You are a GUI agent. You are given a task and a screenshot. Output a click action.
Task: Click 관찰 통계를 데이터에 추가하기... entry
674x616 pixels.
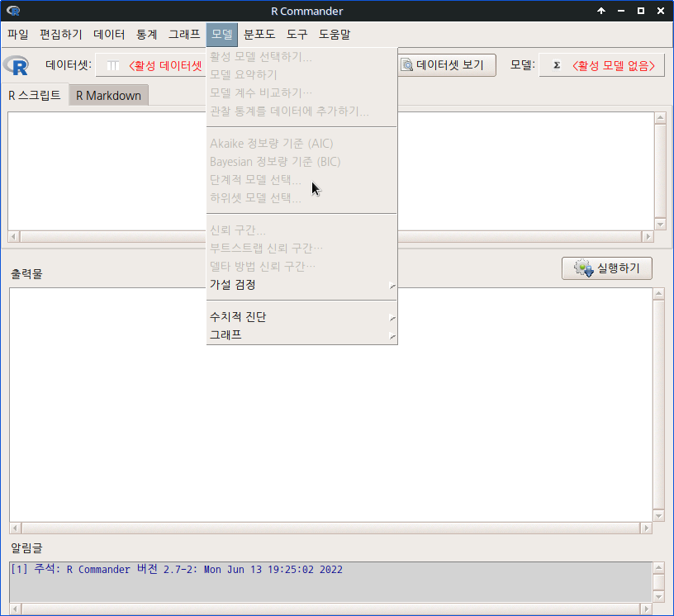point(301,111)
